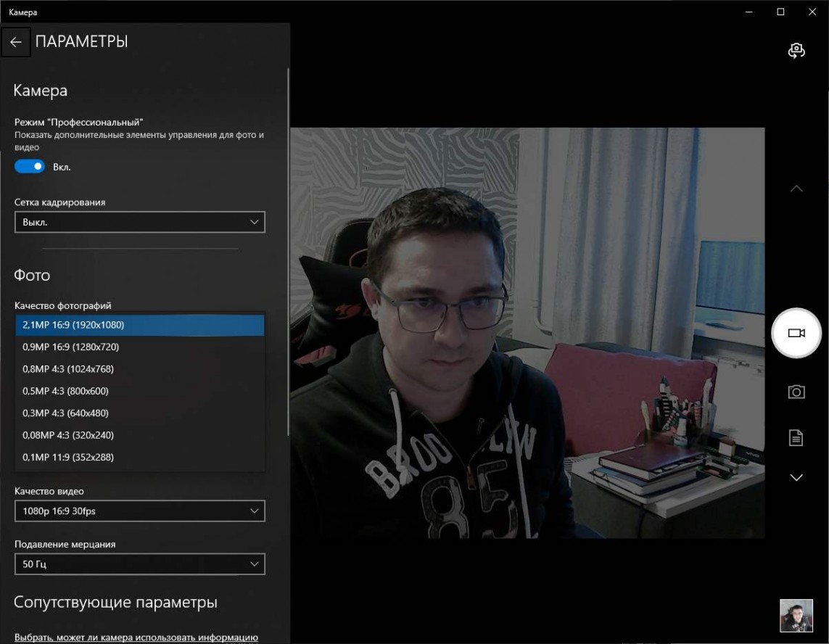Switch to photo mode camera icon
The height and width of the screenshot is (644, 829).
tap(796, 392)
